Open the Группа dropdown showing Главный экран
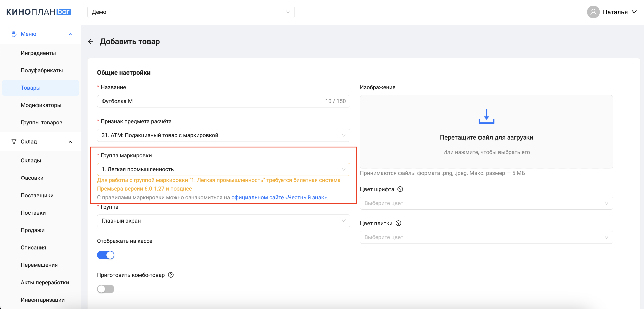Image resolution: width=644 pixels, height=309 pixels. (223, 221)
